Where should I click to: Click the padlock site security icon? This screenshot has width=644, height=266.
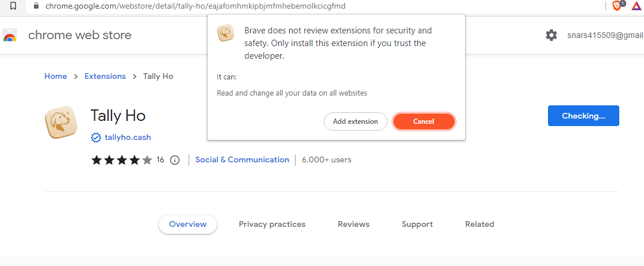coord(36,6)
